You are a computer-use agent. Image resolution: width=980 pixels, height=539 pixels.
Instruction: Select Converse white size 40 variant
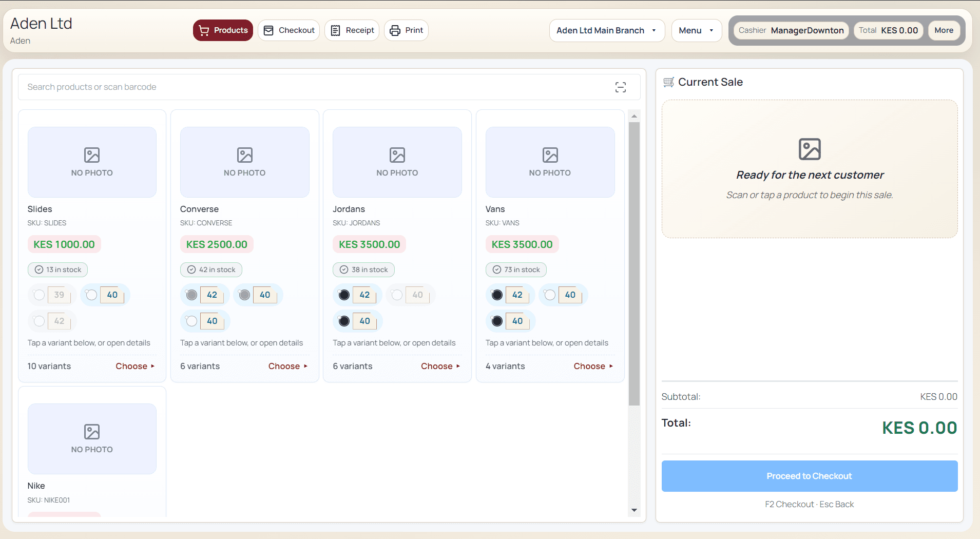coord(205,321)
